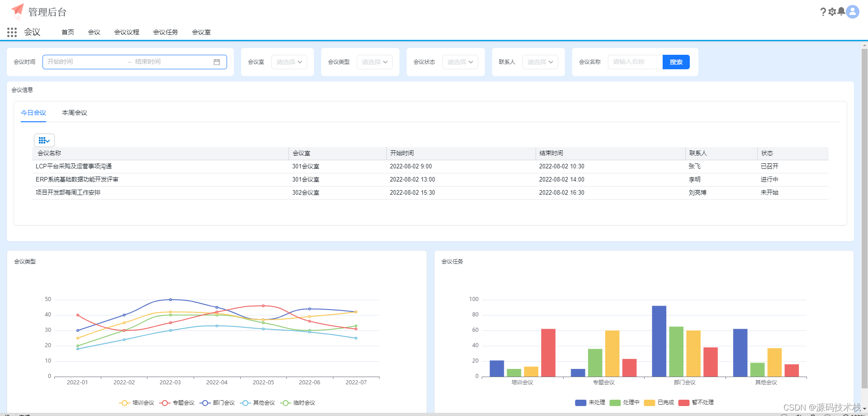Select row ERP系统基础数据功能开发评审
The width and height of the screenshot is (868, 416).
(x=430, y=180)
